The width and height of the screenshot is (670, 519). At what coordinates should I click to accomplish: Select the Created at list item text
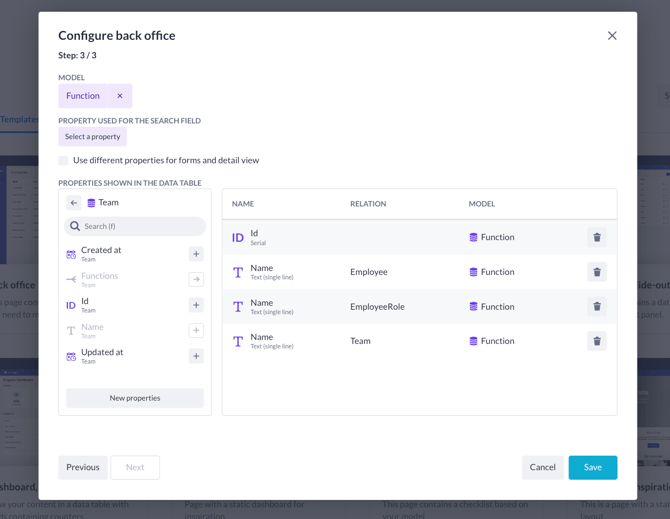[x=101, y=250]
